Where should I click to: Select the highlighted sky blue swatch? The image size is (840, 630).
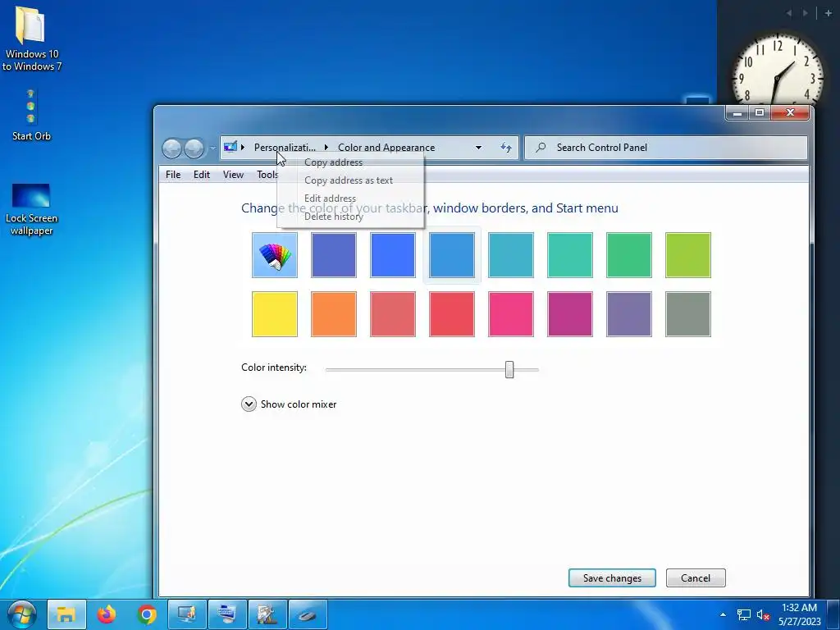point(452,255)
